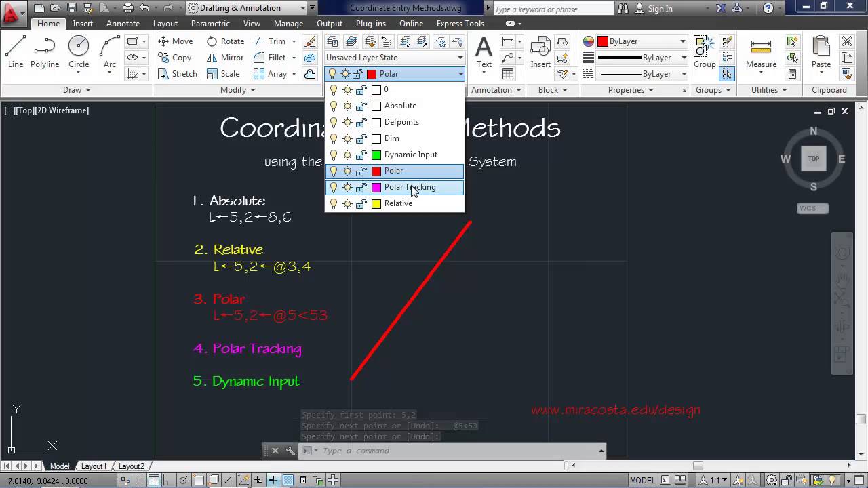Select the Line tool

[16, 53]
